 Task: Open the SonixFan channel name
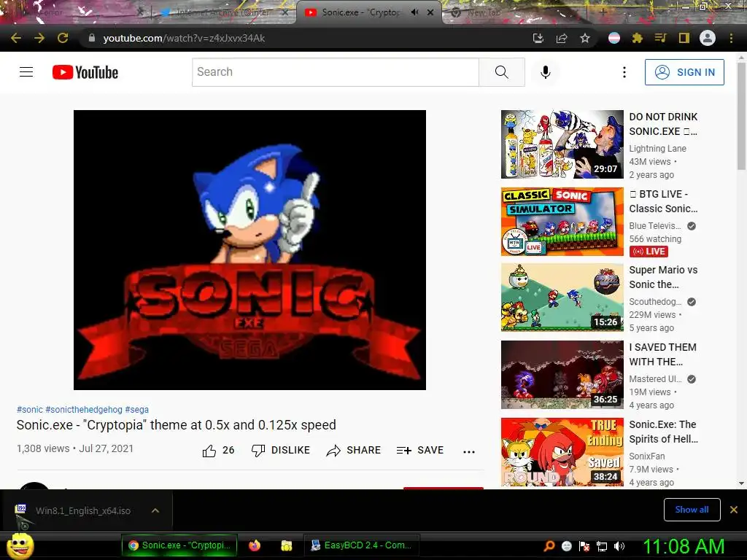point(647,456)
